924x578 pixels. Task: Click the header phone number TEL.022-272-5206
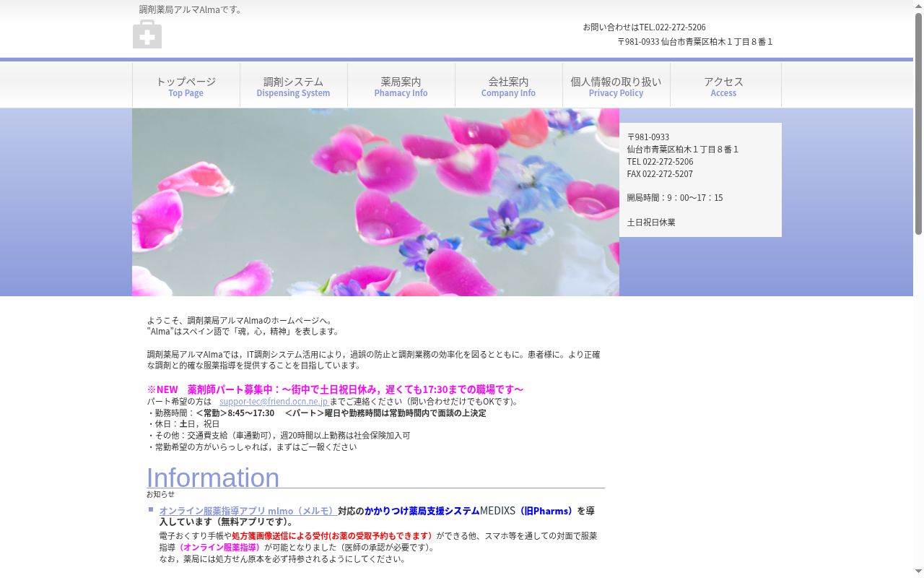click(672, 27)
